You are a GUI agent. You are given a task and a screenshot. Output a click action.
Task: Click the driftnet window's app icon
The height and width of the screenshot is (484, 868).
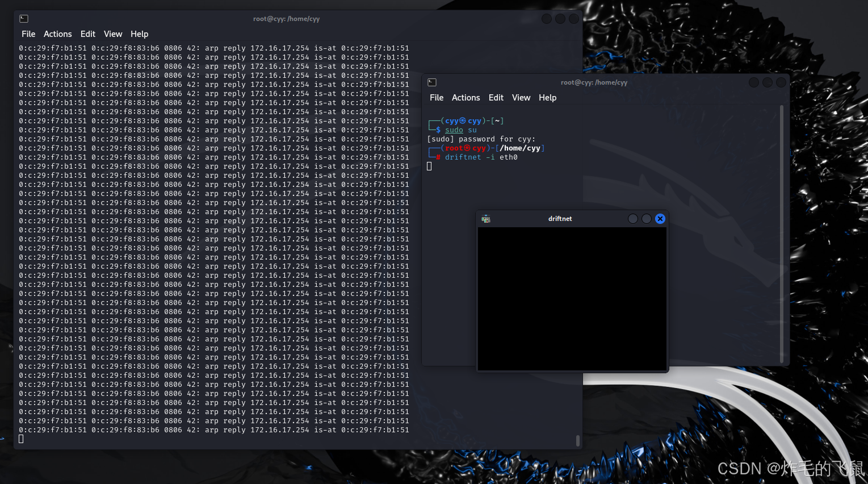pyautogui.click(x=486, y=219)
